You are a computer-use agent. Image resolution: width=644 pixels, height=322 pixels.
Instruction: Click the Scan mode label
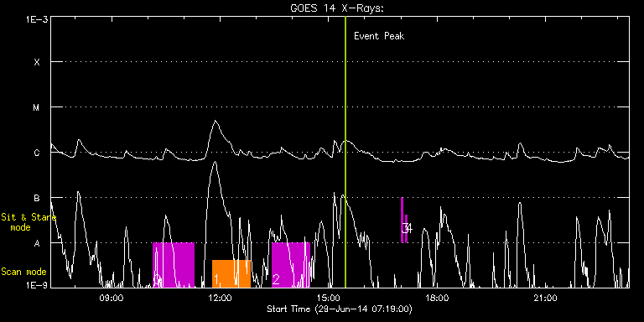coord(23,272)
